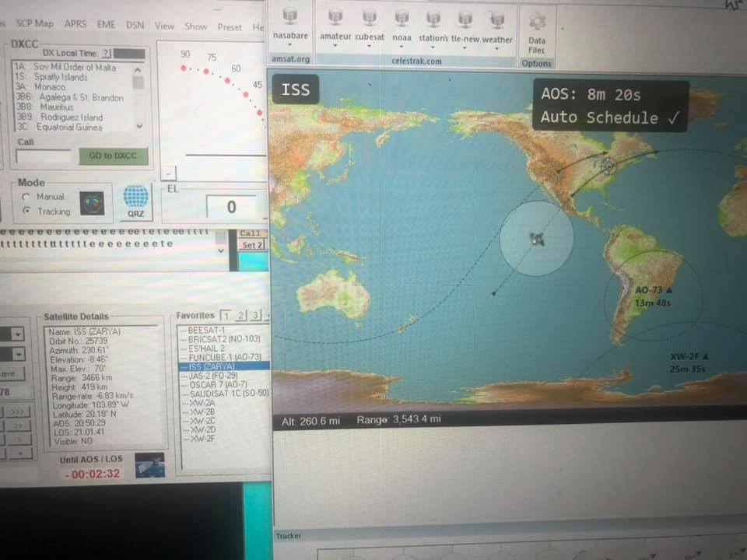Click the amateur satellites download icon
Viewport: 747px width, 560px height.
point(335,17)
